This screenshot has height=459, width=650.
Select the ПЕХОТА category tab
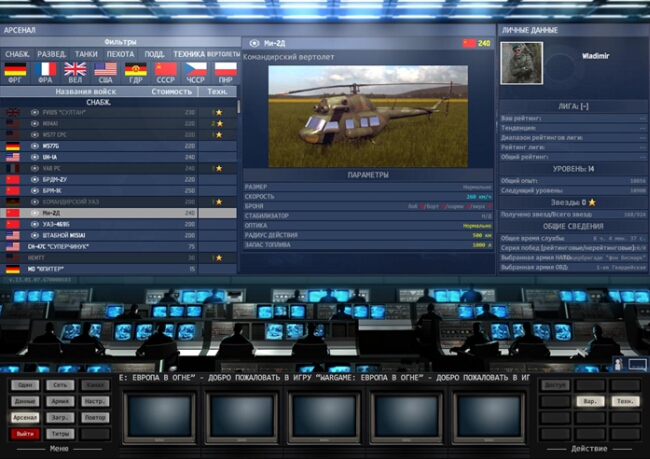[120, 54]
